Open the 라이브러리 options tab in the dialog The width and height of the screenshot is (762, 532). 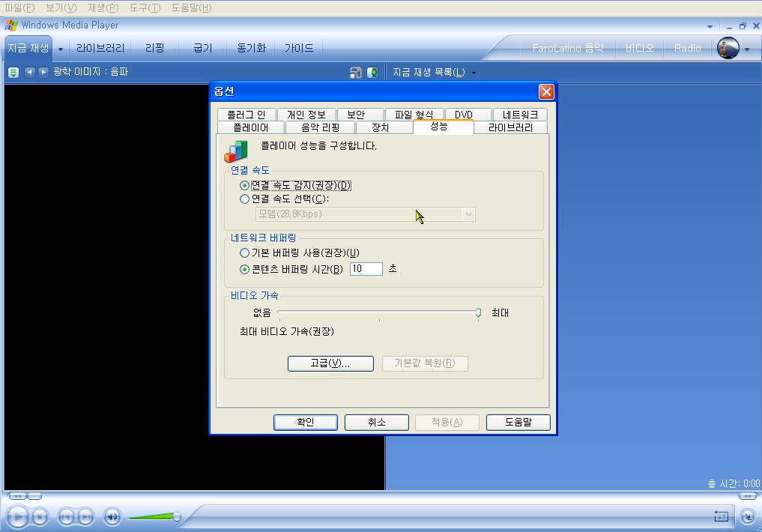tap(511, 128)
